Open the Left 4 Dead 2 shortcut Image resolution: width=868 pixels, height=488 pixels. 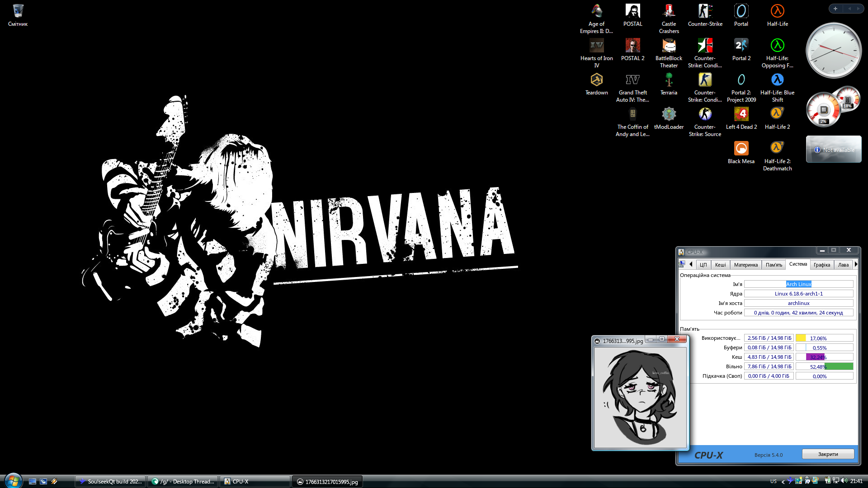tap(741, 114)
